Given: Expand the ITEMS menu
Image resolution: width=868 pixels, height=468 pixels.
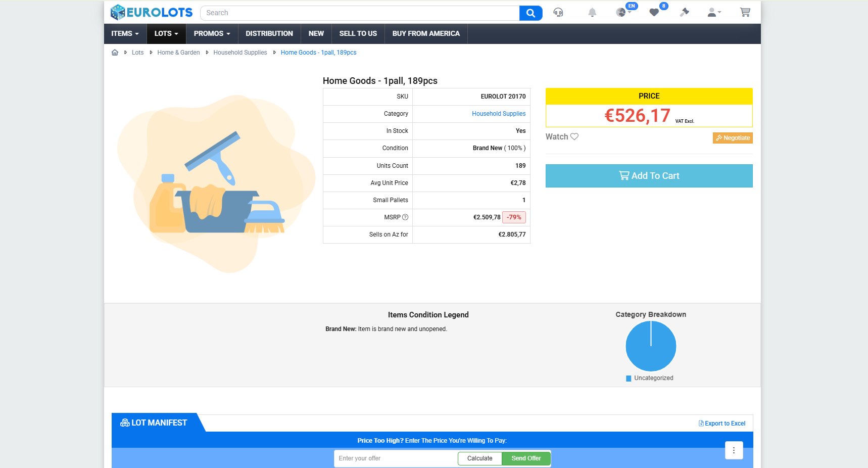Looking at the screenshot, I should (x=125, y=34).
